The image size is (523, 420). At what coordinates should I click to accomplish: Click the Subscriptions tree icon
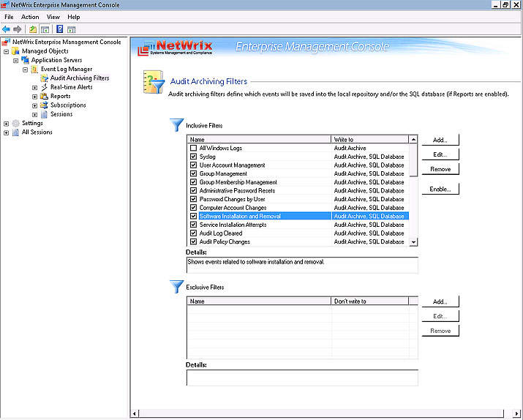pos(44,105)
